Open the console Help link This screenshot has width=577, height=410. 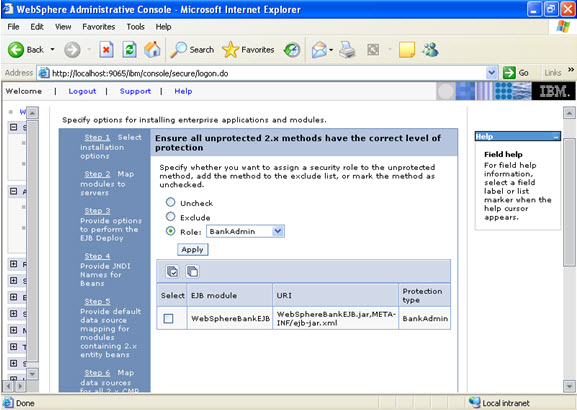[183, 91]
